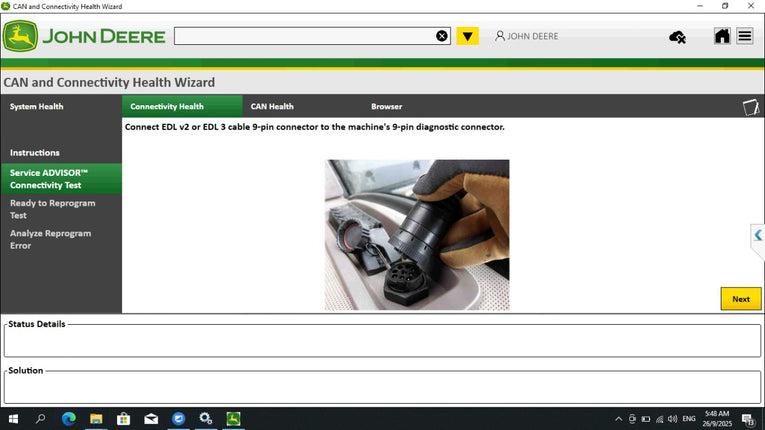Click the yellow Next button
This screenshot has width=765, height=430.
point(740,299)
